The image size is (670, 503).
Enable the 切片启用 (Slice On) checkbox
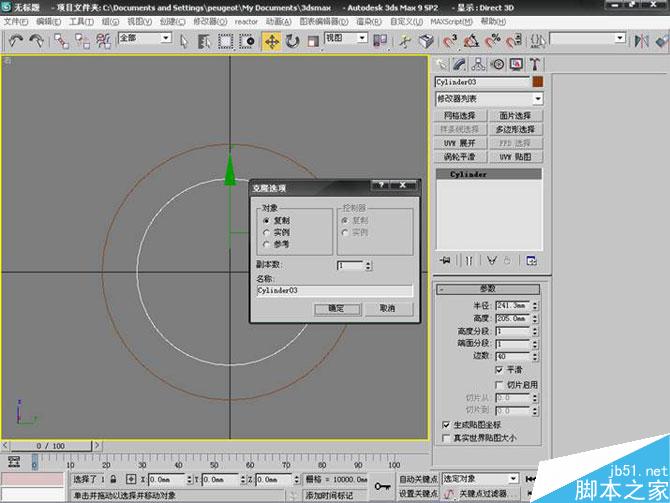499,384
